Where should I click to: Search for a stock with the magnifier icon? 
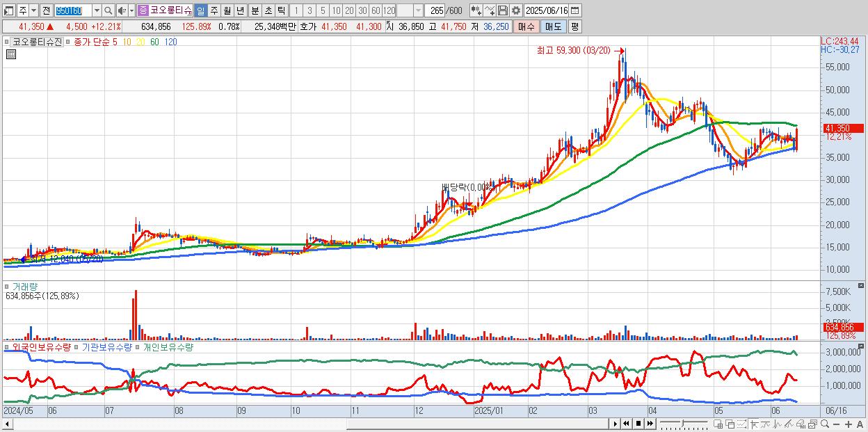pos(108,10)
